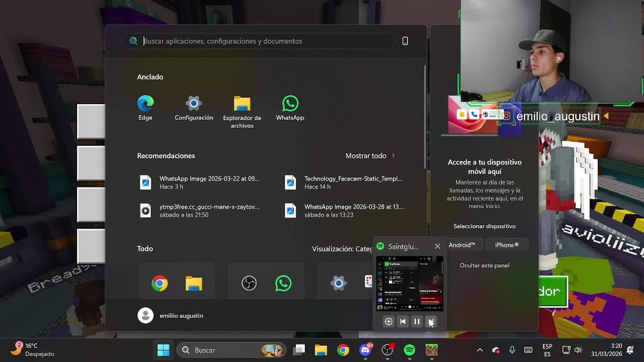
Task: Show all recommendations with Mostrar todo
Action: pyautogui.click(x=370, y=156)
